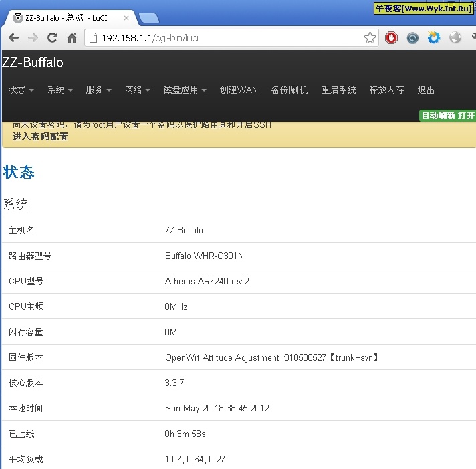Click the CPU型号 row label
The image size is (476, 469).
[x=26, y=281]
